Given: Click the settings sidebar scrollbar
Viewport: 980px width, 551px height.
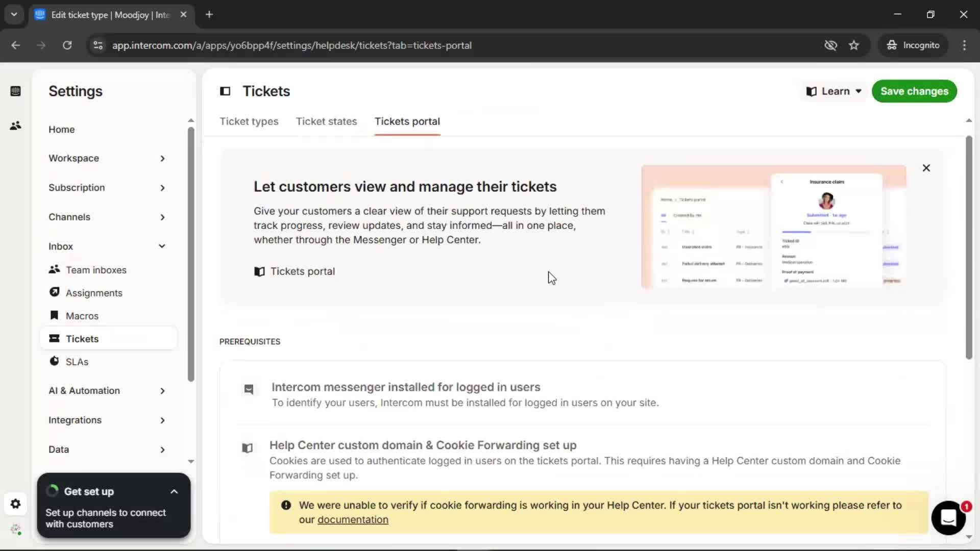Looking at the screenshot, I should click(x=191, y=254).
